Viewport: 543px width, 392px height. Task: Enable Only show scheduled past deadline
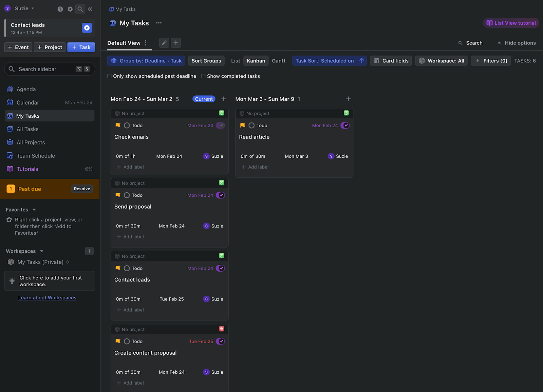tap(109, 76)
